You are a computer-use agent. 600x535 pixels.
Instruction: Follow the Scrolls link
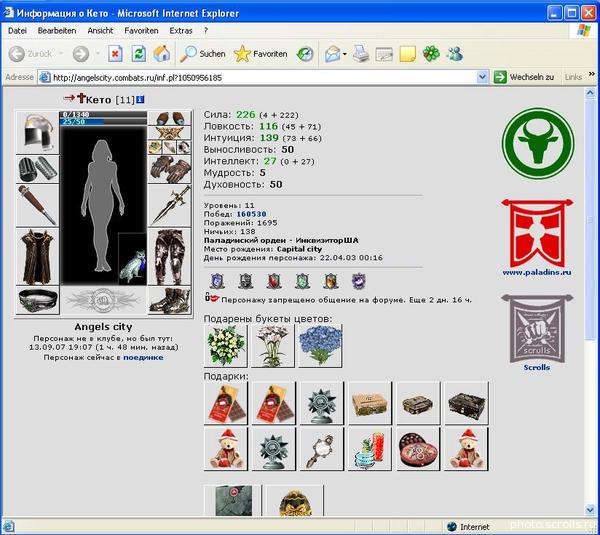(537, 367)
